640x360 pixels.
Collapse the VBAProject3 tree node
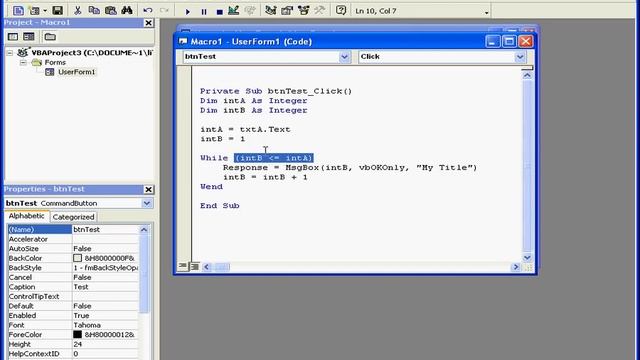pos(10,53)
